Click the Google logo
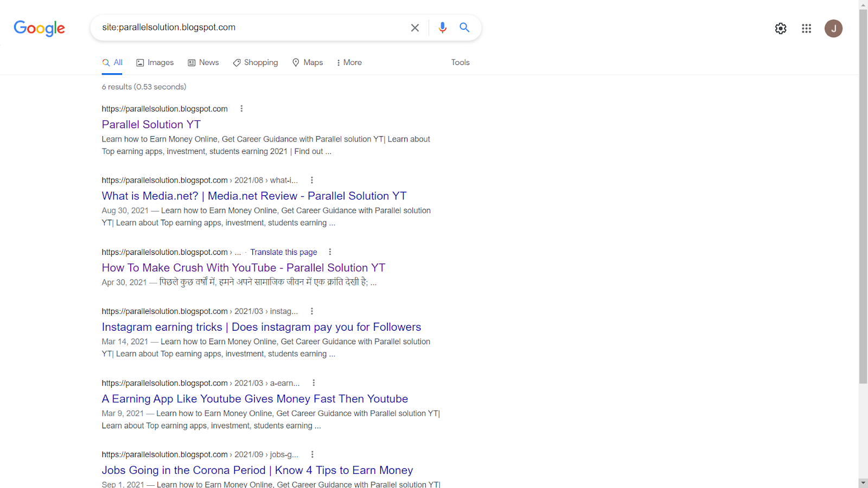Viewport: 868px width, 488px height. point(39,28)
